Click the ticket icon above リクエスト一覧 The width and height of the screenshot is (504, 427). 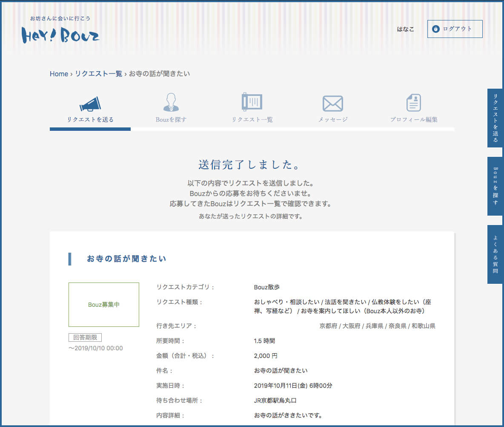(x=252, y=102)
